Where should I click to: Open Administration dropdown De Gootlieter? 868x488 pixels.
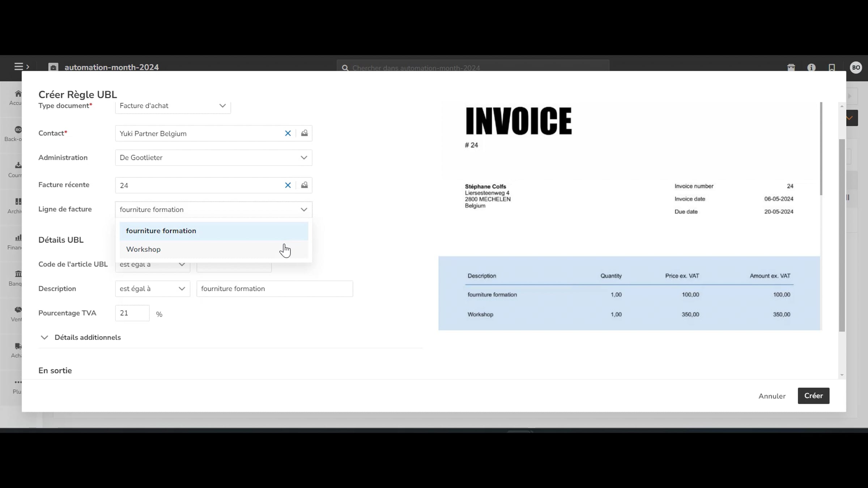pyautogui.click(x=213, y=158)
